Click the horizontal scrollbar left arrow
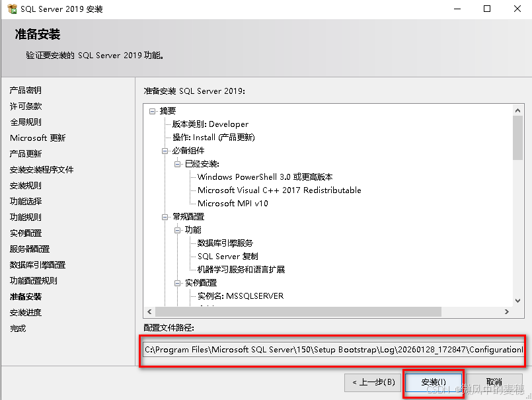Viewport: 532px width, 400px height. point(149,311)
